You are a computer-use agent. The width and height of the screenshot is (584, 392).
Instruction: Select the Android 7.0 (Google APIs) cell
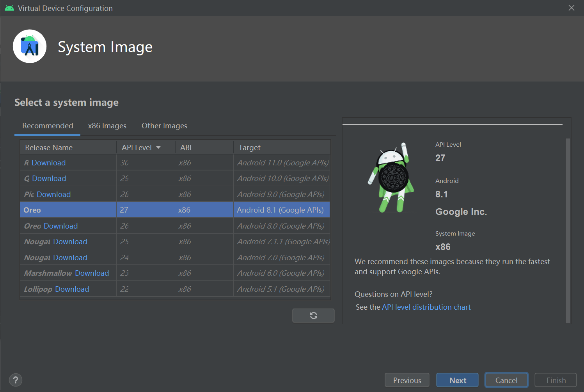click(282, 257)
